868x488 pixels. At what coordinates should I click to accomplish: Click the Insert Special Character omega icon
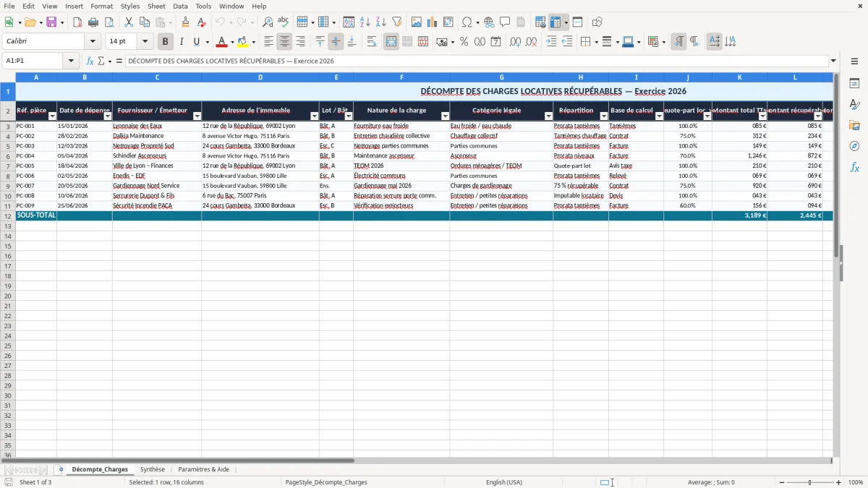[467, 22]
